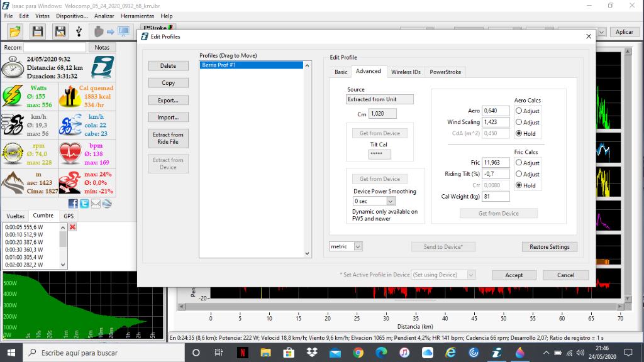The image size is (644, 362).
Task: Share ride via Twitter icon
Action: [84, 204]
